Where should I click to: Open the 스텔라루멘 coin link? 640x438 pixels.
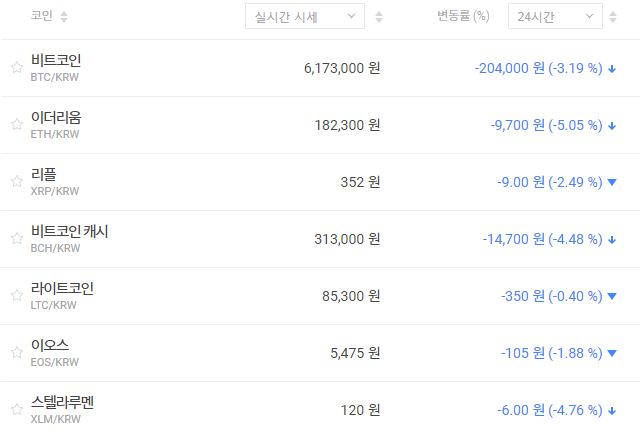point(63,403)
